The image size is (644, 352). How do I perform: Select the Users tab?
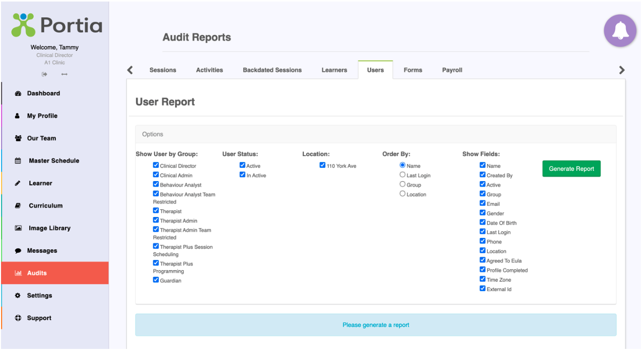pos(376,70)
